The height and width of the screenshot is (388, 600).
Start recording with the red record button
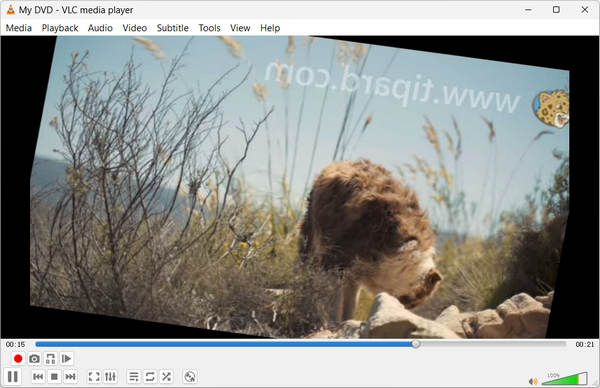point(18,359)
